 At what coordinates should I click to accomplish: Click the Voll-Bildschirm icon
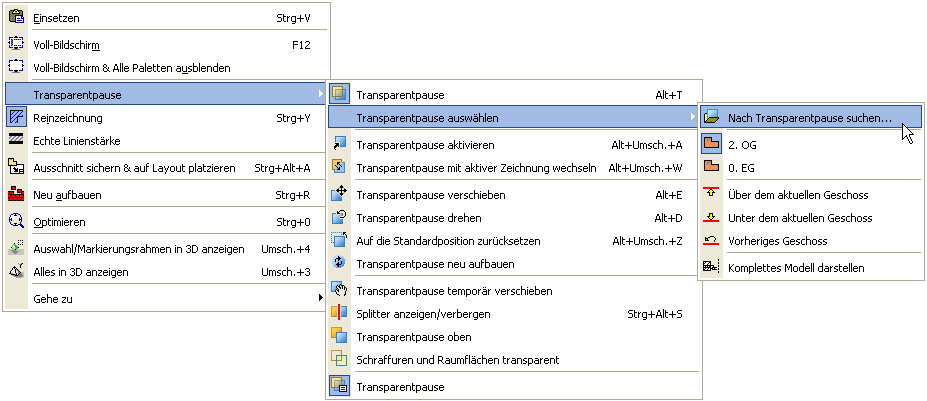click(x=16, y=45)
